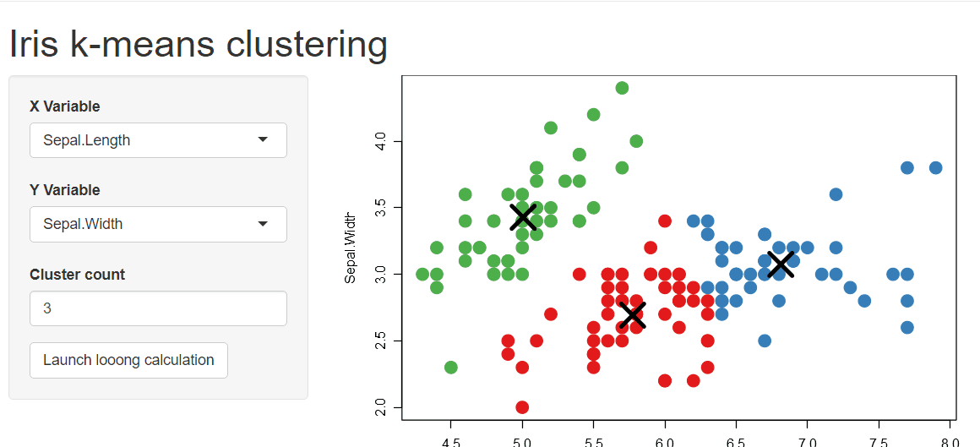Screen dimensions: 980x447
Task: Click the Y Variable label
Action: [x=65, y=190]
